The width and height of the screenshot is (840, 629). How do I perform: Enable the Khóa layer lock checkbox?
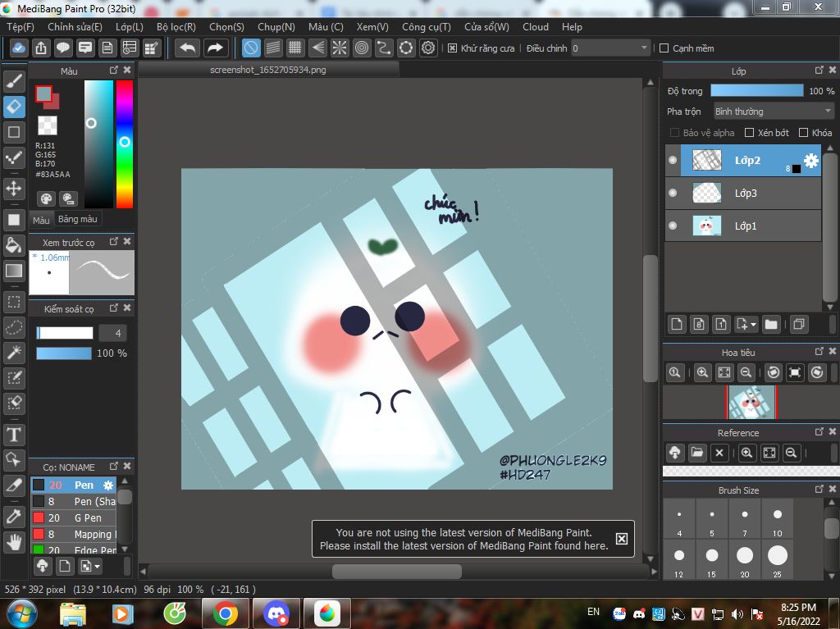(803, 132)
